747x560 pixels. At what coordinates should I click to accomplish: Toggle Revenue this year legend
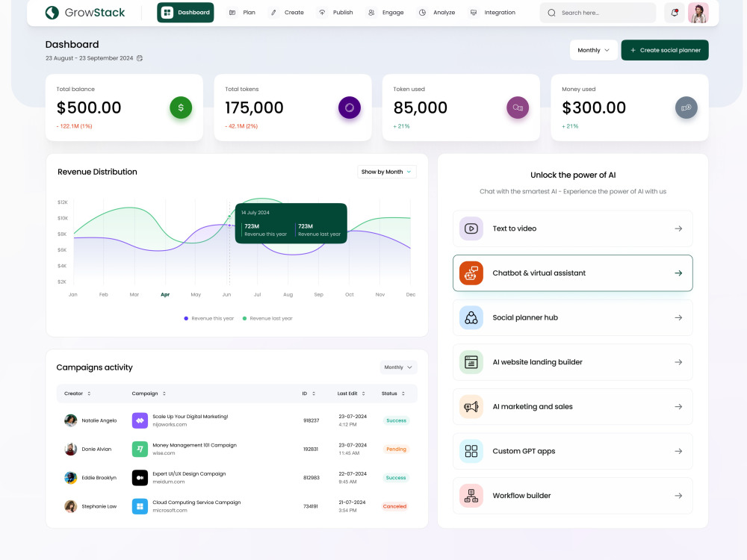tap(209, 319)
